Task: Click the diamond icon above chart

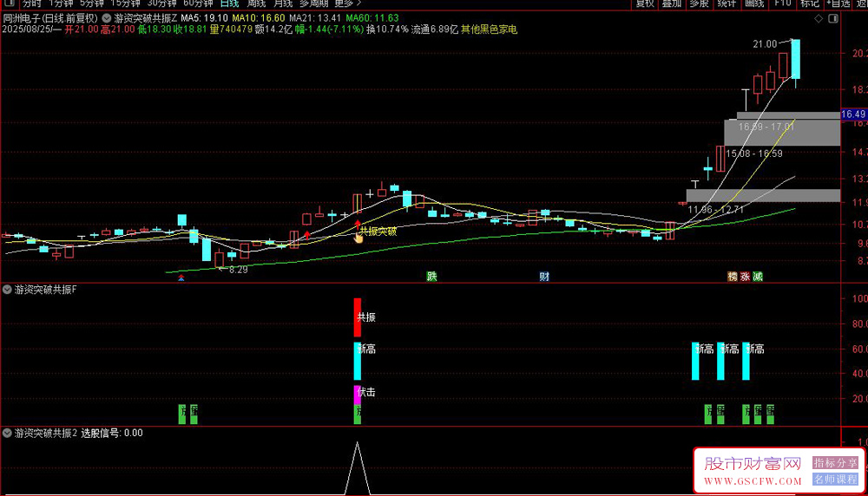Action: coord(819,19)
